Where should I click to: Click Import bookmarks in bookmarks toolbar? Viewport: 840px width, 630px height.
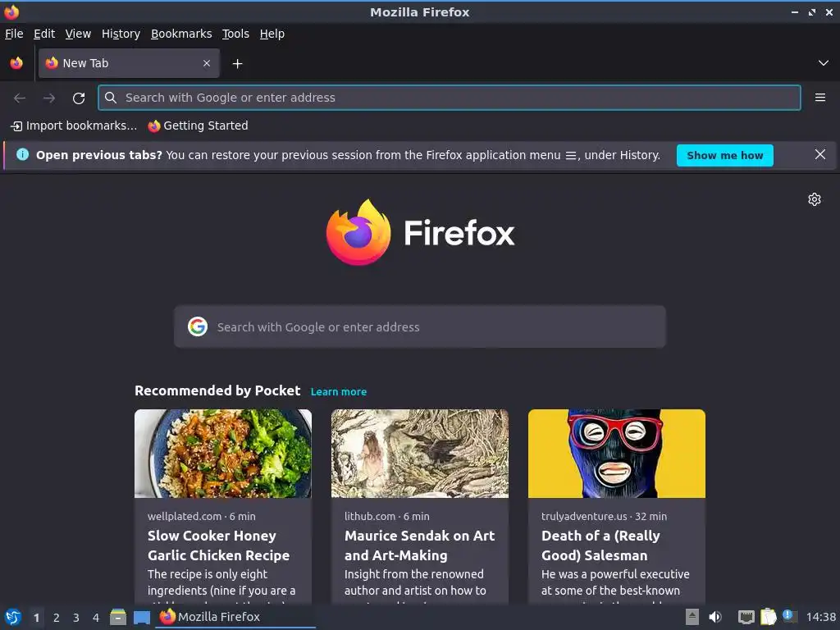pos(74,126)
